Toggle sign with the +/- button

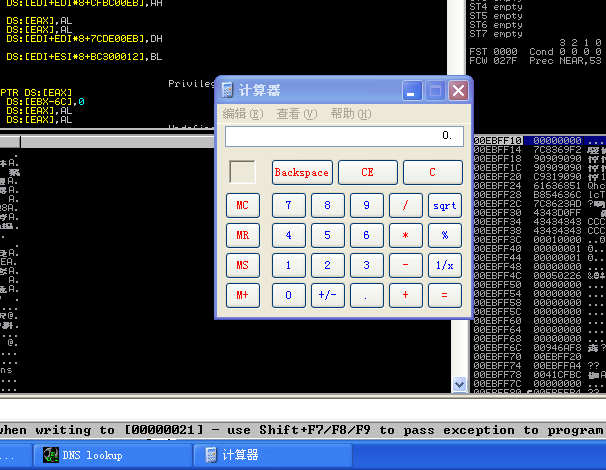[x=328, y=295]
